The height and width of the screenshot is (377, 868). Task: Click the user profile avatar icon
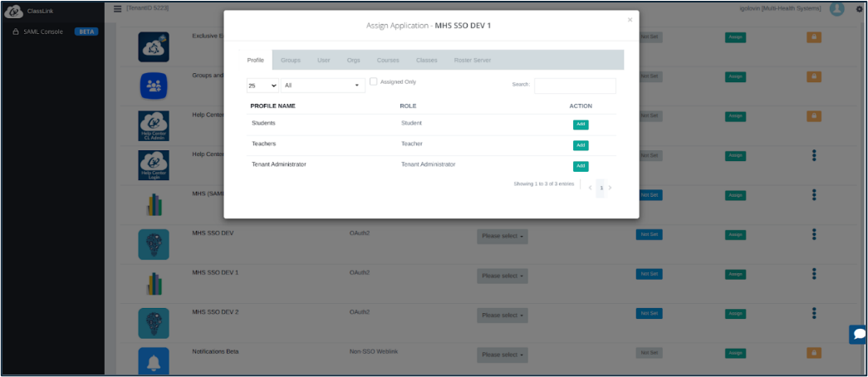click(x=836, y=9)
